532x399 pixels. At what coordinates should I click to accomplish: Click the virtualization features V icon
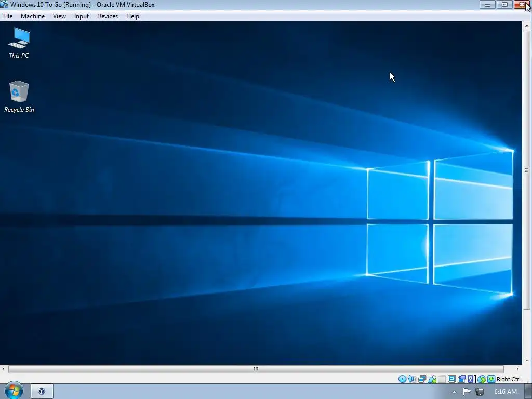[471, 379]
